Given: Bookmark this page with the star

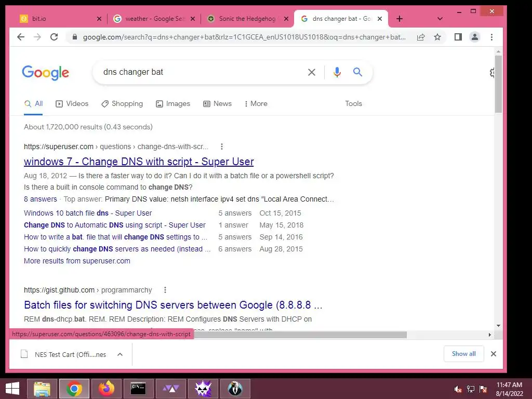Looking at the screenshot, I should pos(437,37).
